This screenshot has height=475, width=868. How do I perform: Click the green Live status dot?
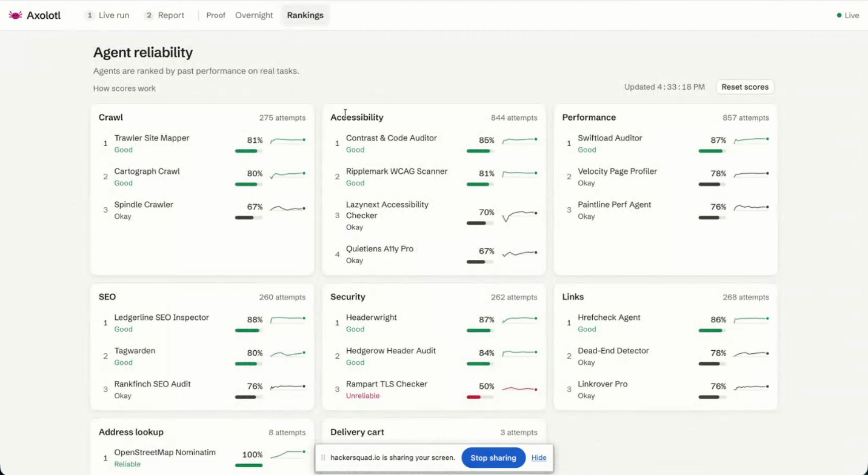(839, 15)
